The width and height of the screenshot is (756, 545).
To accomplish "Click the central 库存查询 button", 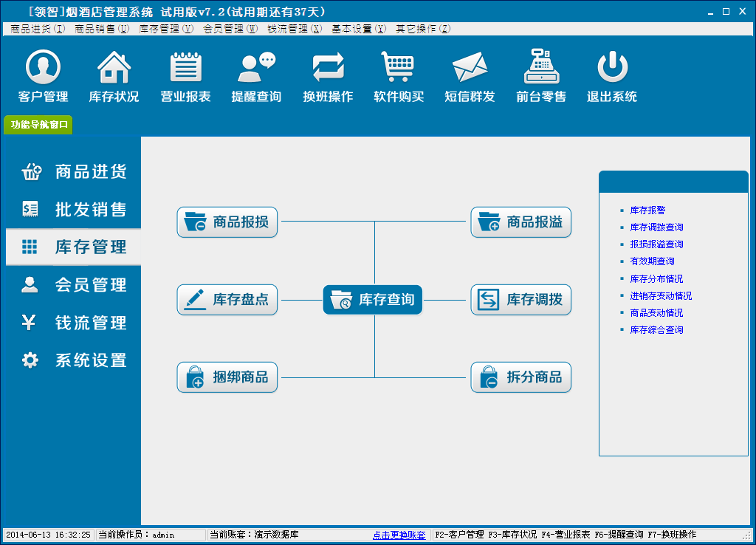I will tap(373, 300).
